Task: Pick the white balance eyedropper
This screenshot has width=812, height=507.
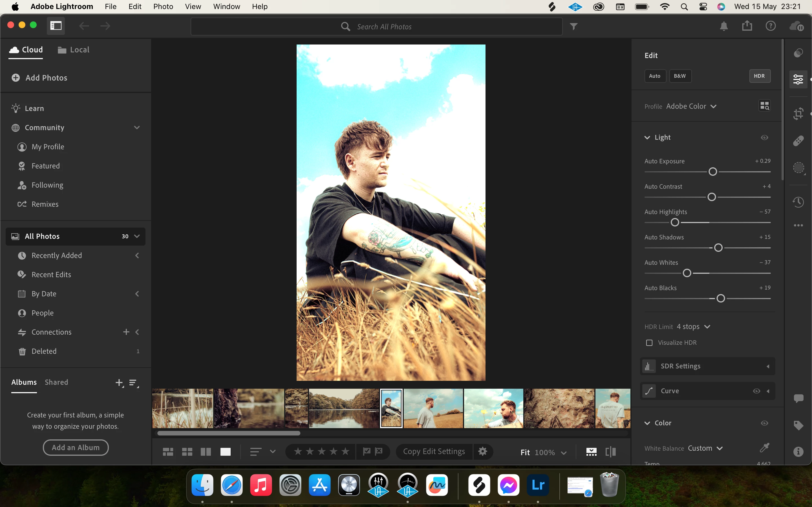Action: [764, 447]
